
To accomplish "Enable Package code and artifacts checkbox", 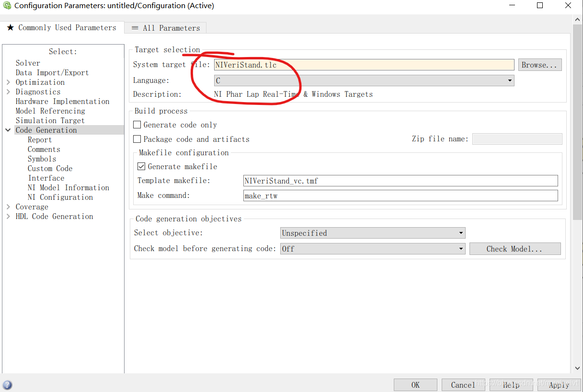I will click(x=137, y=139).
